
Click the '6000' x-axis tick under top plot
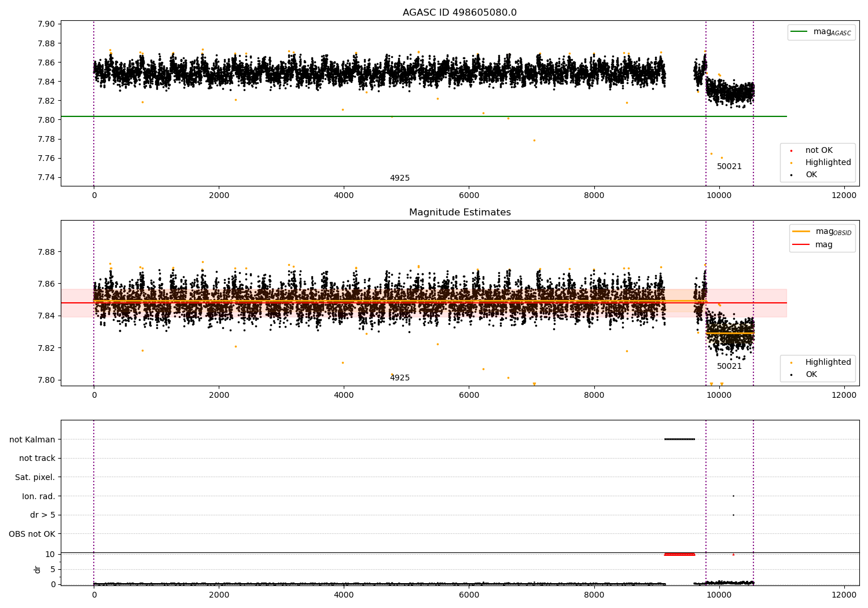(469, 195)
